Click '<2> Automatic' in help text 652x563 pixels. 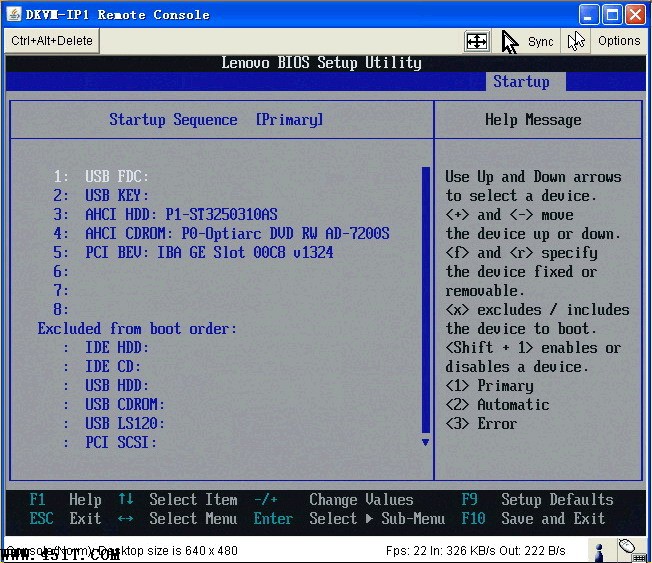coord(497,405)
